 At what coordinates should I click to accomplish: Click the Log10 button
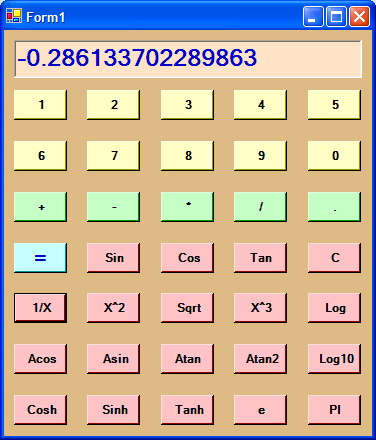334,359
